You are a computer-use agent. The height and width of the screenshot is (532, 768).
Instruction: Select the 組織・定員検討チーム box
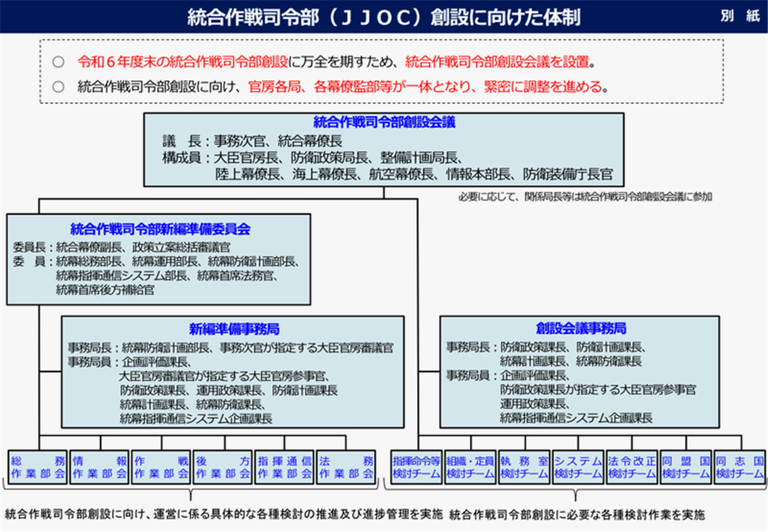(470, 468)
